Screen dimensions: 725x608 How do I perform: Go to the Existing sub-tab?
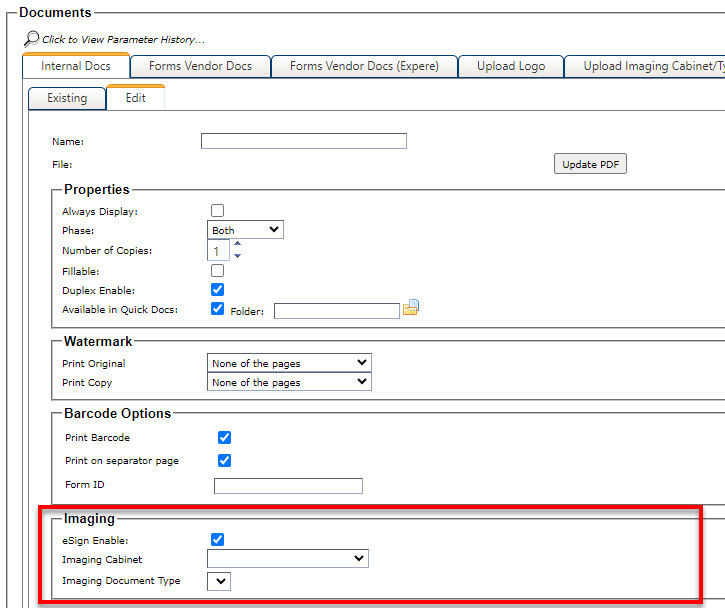(x=67, y=98)
